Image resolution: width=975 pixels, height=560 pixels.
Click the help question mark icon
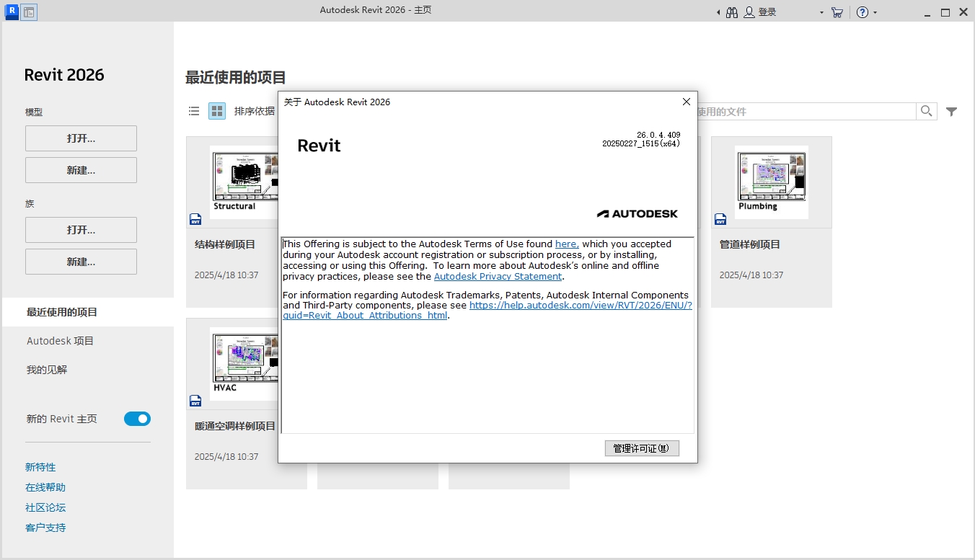[x=862, y=12]
